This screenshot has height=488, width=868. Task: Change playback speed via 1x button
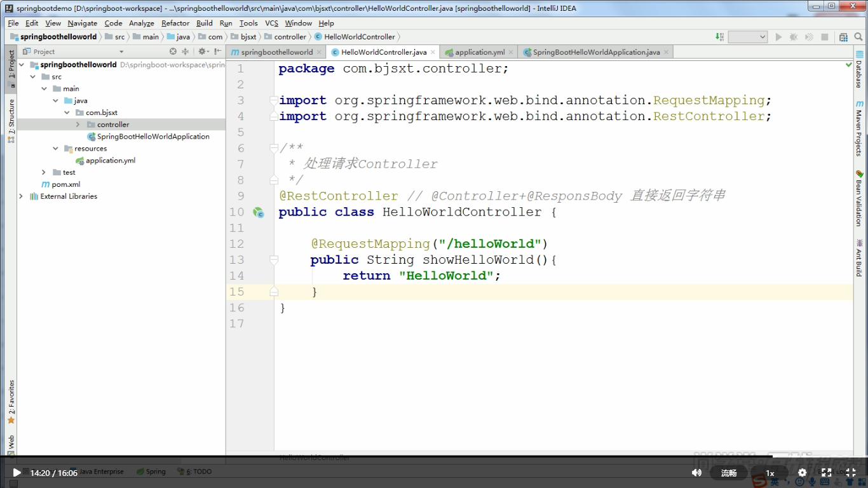[770, 473]
